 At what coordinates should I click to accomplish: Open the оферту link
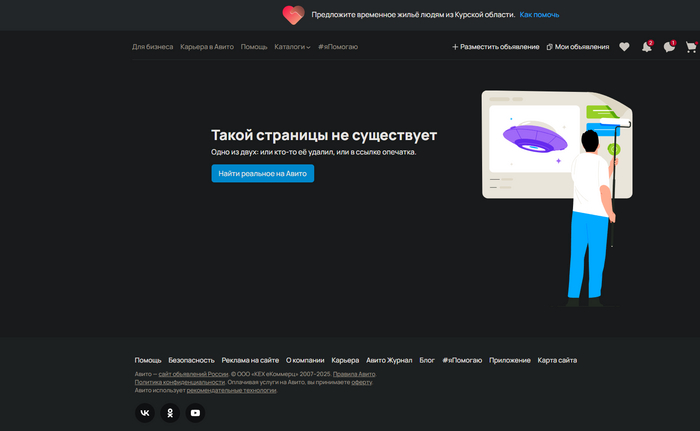362,382
